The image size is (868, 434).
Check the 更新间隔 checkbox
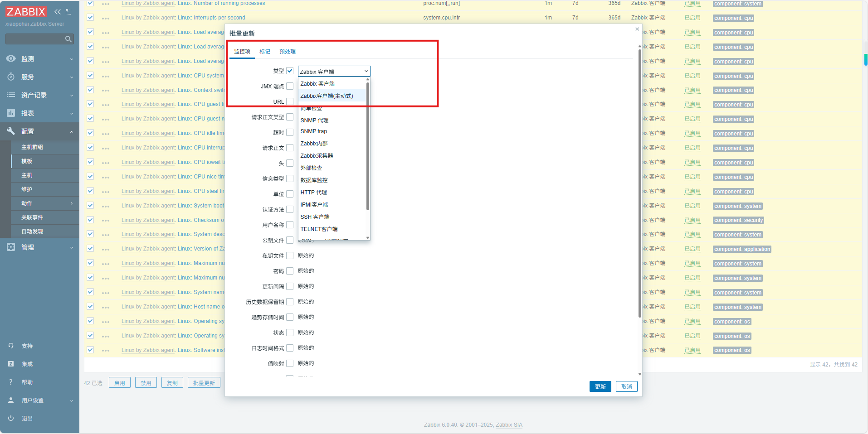[290, 286]
